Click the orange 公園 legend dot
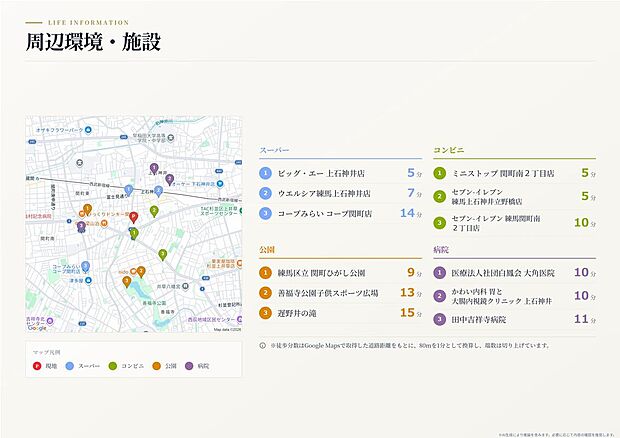 (157, 366)
